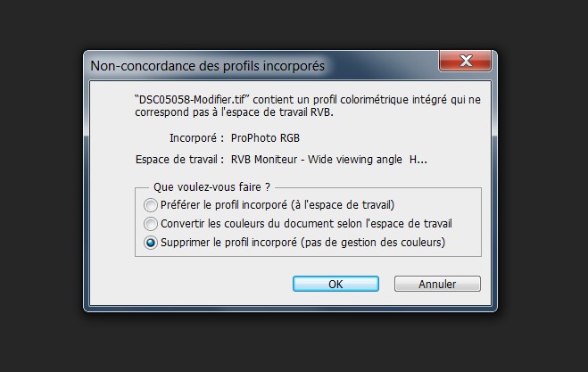Click the 'Préférer le profil incorporé' label text
Viewport: 588px width, 372px height.
click(224, 205)
